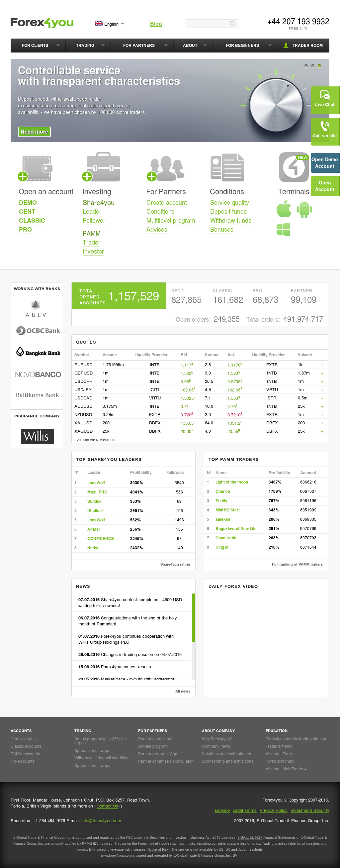The height and width of the screenshot is (868, 340).
Task: Click the search magnifier icon
Action: click(232, 24)
